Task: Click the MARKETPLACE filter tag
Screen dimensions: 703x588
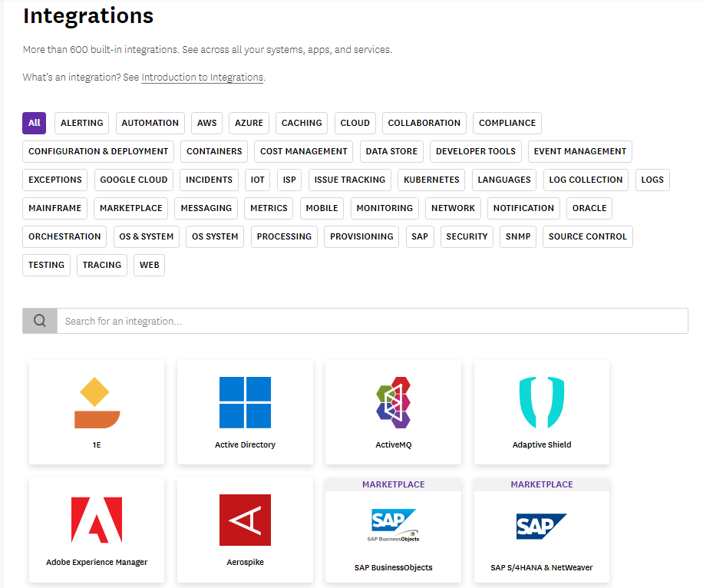Action: (131, 208)
